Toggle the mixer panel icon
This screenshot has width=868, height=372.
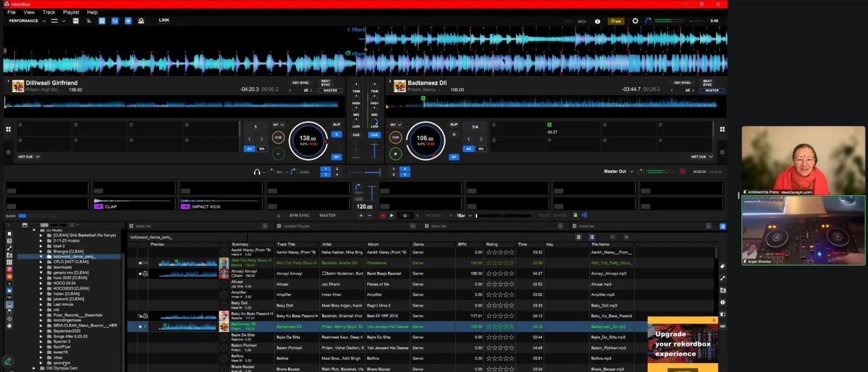click(x=115, y=21)
